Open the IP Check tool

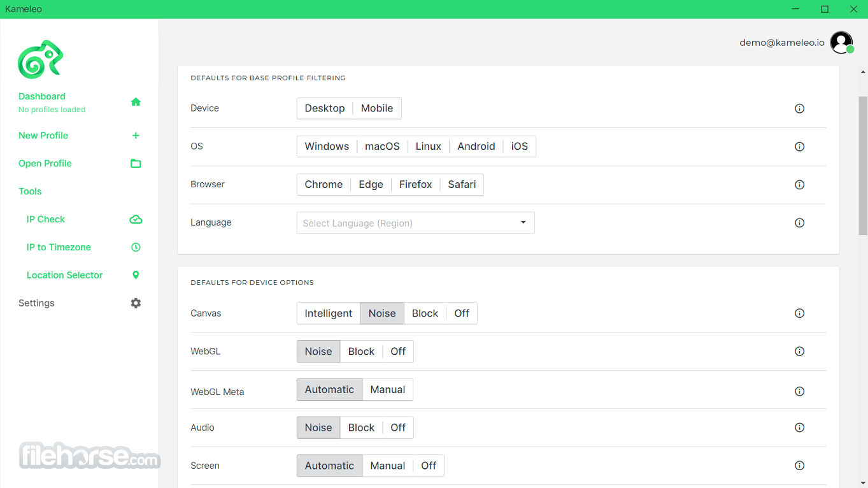46,219
